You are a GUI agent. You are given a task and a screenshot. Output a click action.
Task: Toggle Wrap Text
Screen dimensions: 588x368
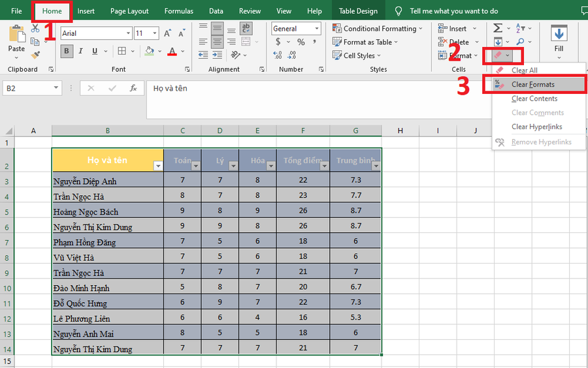click(x=246, y=28)
